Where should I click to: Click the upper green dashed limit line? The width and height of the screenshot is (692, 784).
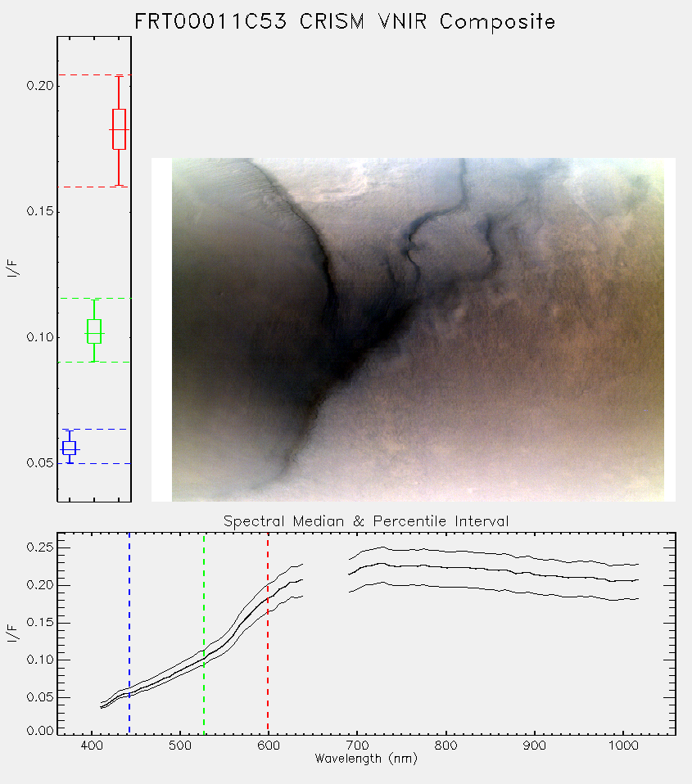94,299
